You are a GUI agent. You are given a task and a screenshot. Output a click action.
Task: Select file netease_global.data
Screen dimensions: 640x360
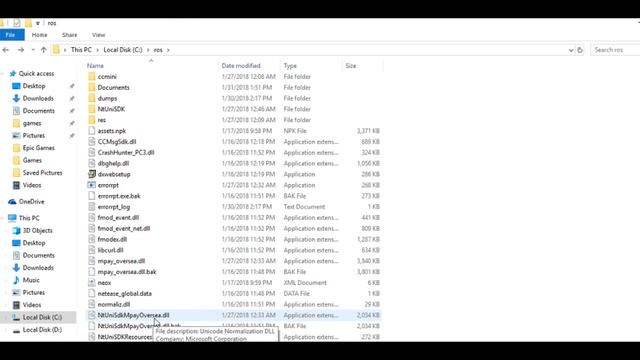(x=124, y=293)
